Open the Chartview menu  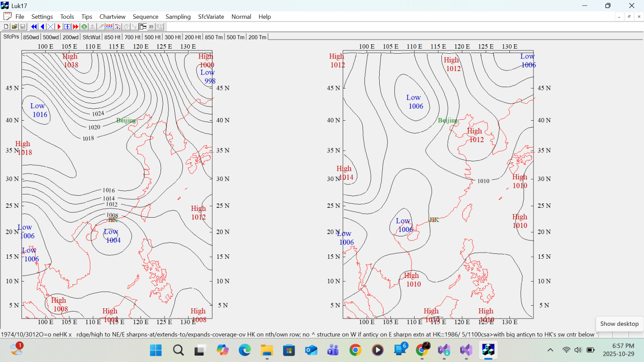pyautogui.click(x=112, y=17)
